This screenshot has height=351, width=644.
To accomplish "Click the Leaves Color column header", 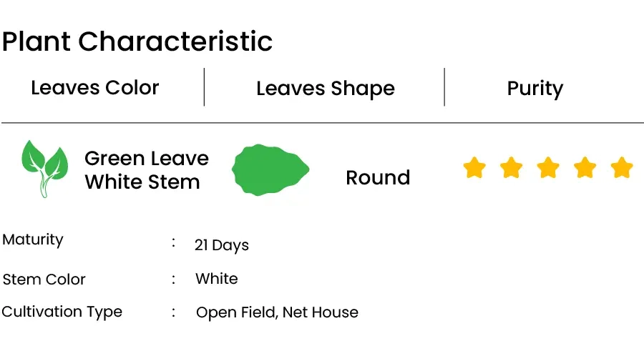I will point(95,87).
